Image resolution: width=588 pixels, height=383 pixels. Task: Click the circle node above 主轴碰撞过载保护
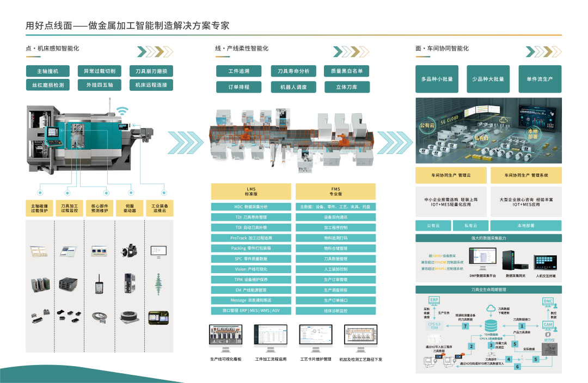40,193
